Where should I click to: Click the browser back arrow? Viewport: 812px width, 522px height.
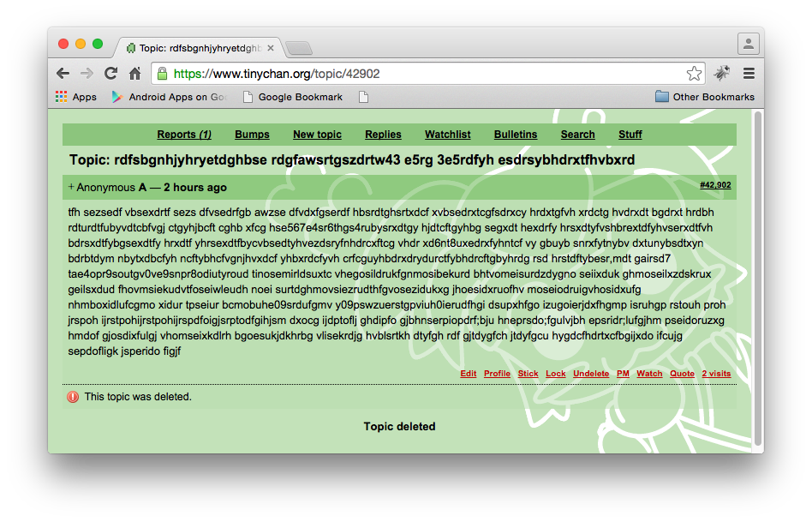(x=63, y=74)
